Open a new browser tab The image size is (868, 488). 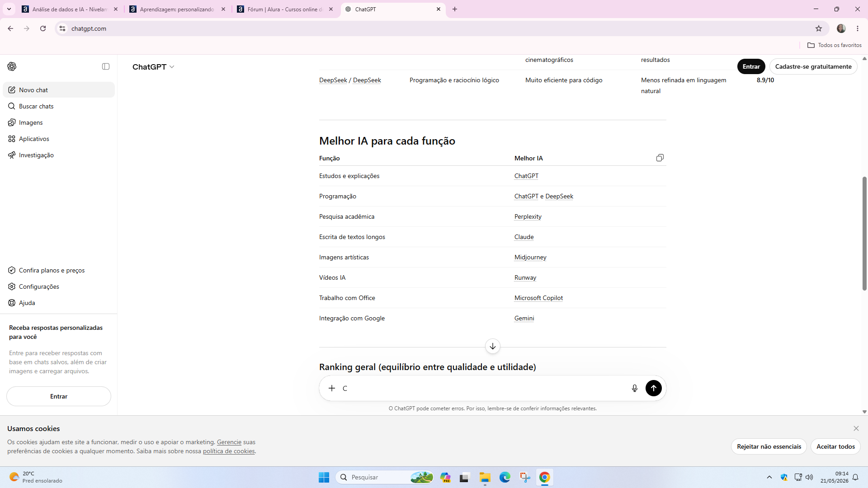[455, 9]
